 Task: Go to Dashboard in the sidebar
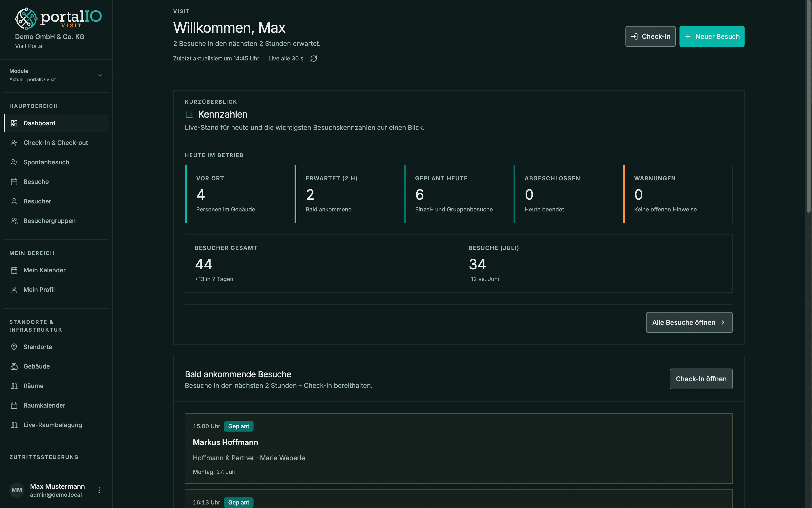pyautogui.click(x=56, y=123)
